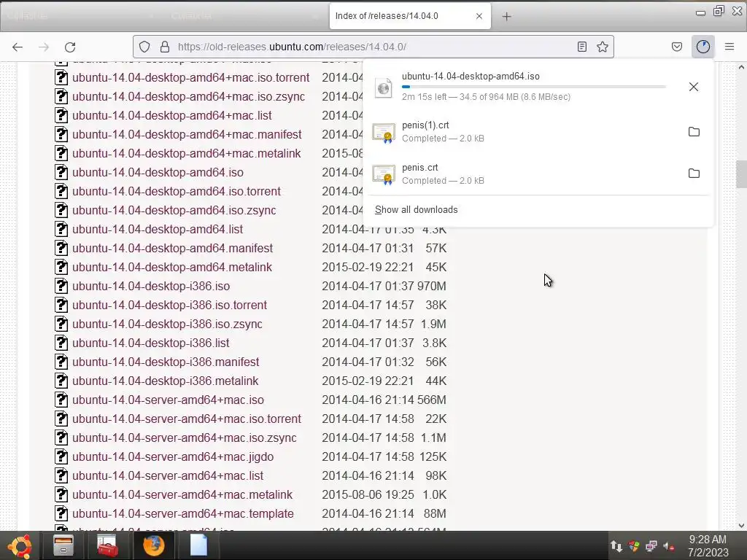Go back to the previous page
747x560 pixels.
[x=18, y=47]
